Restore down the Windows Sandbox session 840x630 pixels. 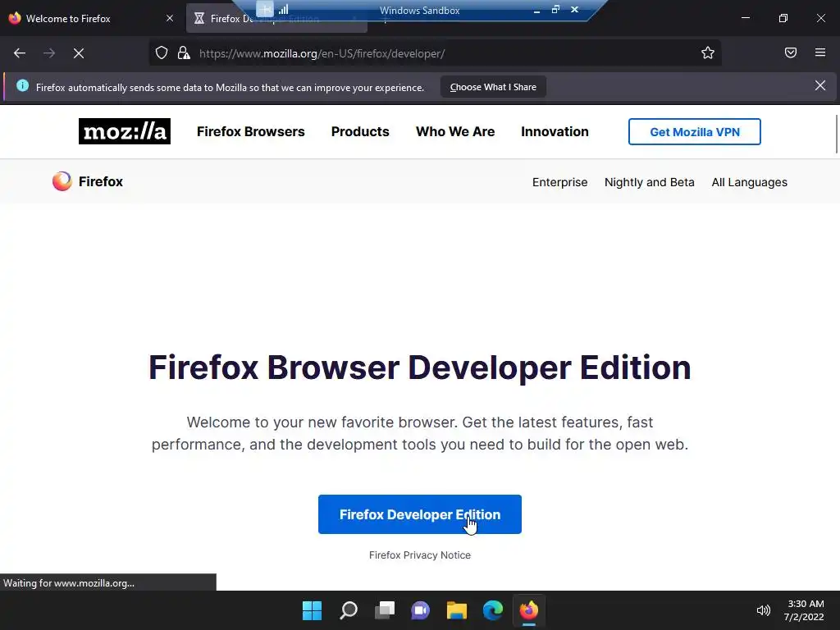pos(555,10)
